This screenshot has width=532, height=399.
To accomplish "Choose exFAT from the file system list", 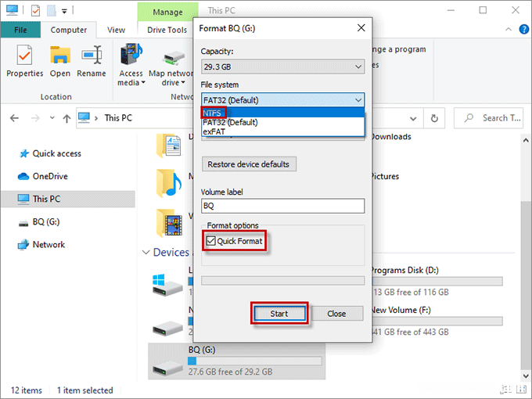I will [282, 131].
